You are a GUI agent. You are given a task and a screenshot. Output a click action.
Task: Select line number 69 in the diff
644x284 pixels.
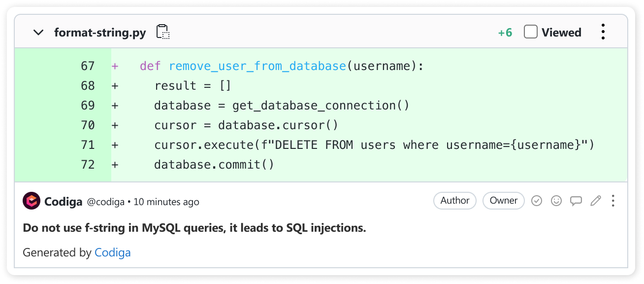point(88,106)
